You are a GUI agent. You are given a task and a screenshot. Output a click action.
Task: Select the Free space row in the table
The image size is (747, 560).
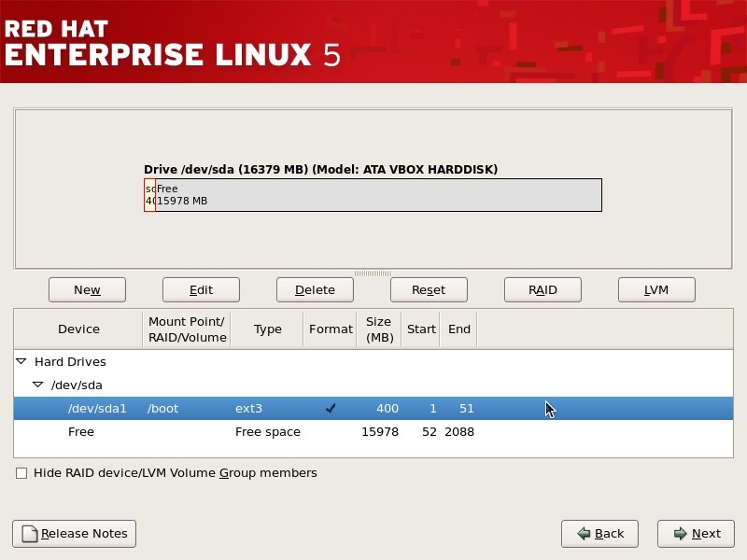(373, 432)
